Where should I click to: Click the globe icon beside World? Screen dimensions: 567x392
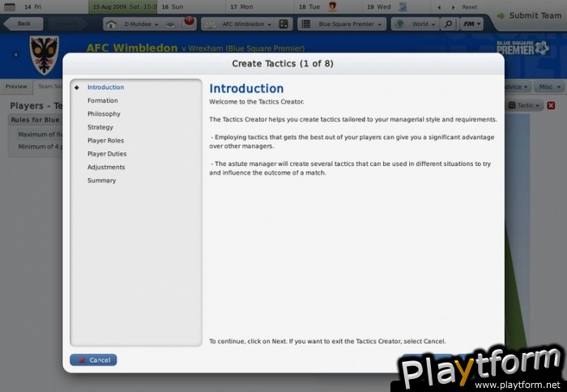coord(399,24)
